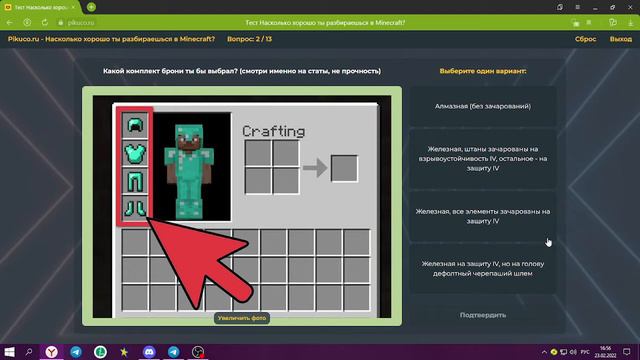Switch keyboard language РУС indicator
This screenshot has width=640, height=360.
pyautogui.click(x=585, y=352)
